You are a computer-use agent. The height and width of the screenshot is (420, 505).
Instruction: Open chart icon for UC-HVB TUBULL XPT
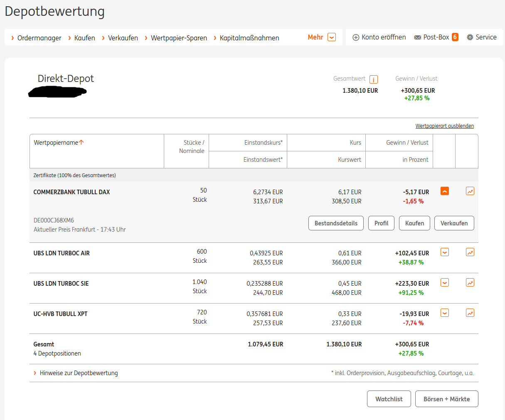point(470,313)
